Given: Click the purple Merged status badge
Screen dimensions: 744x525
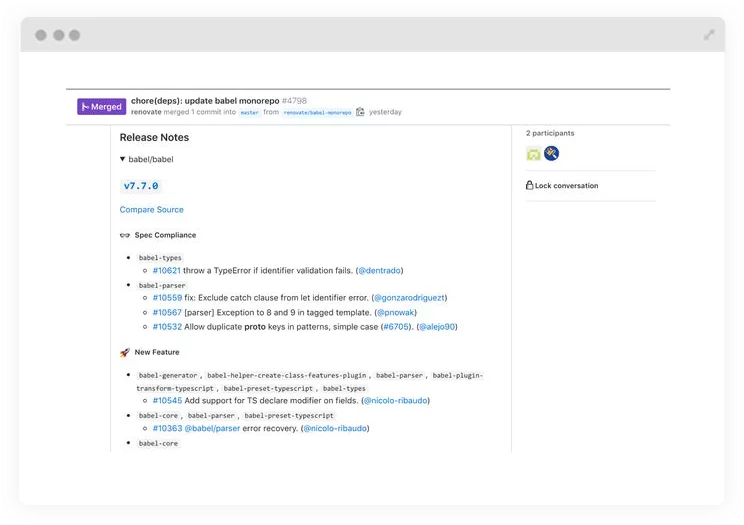Looking at the screenshot, I should [102, 107].
